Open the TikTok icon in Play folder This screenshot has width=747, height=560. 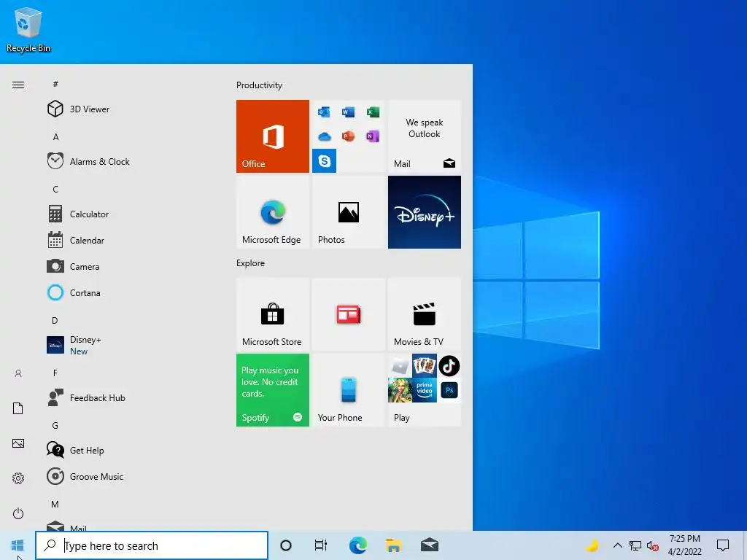[x=449, y=366]
